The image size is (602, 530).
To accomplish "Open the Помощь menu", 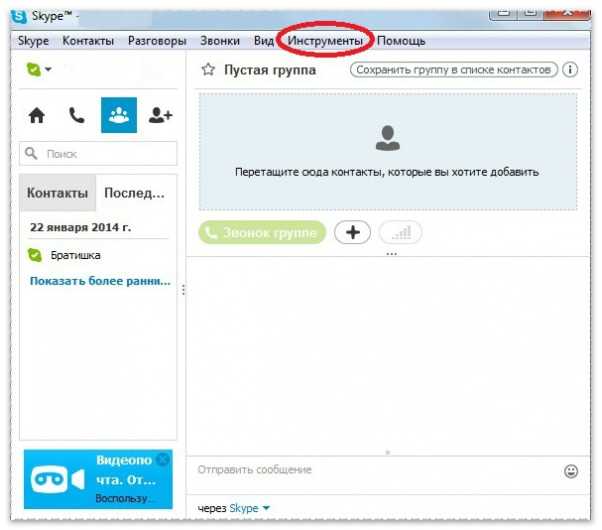I will pos(401,41).
